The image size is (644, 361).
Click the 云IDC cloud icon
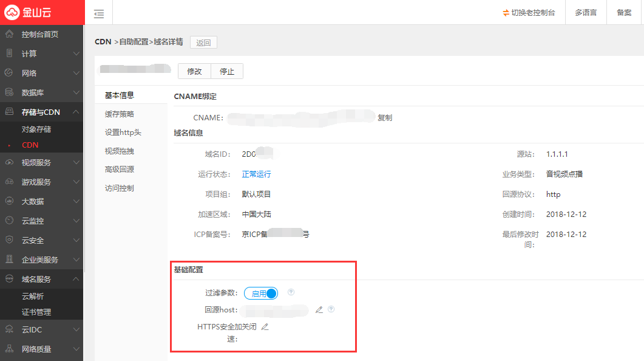[9, 329]
